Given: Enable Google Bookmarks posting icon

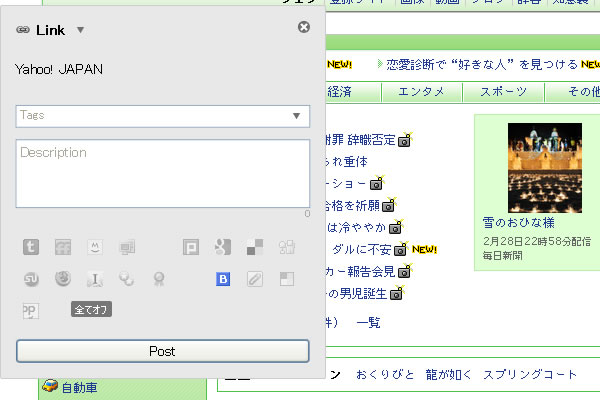Looking at the screenshot, I should coord(223,247).
